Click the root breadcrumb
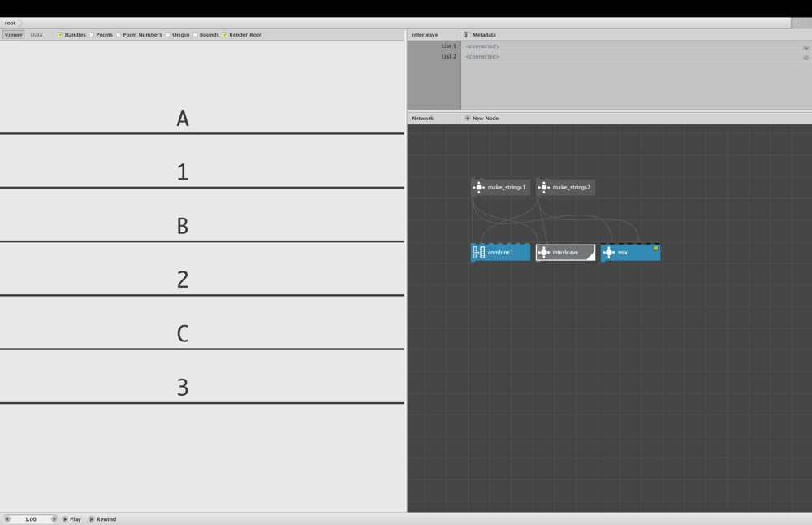Screen dimensions: 812x525 point(10,23)
